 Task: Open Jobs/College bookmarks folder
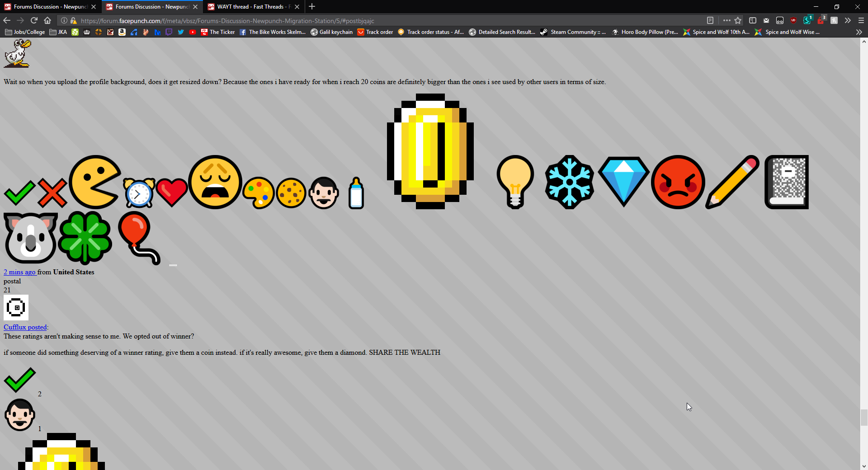[25, 32]
